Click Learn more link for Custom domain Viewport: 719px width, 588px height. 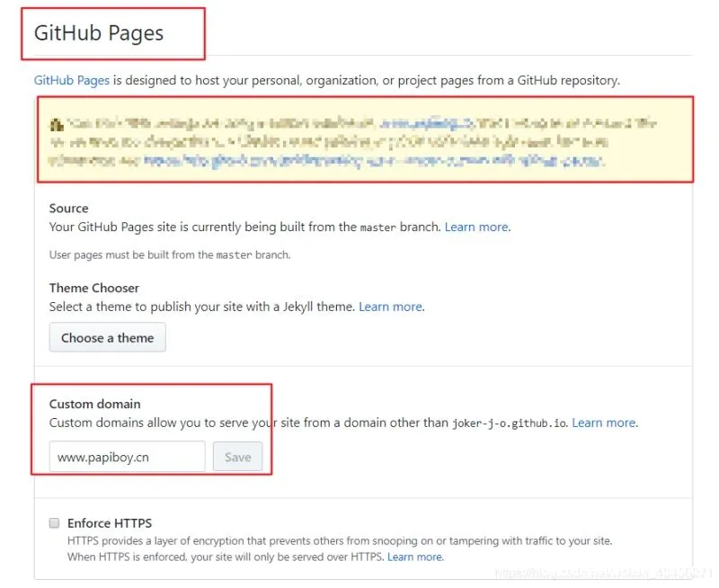[604, 423]
